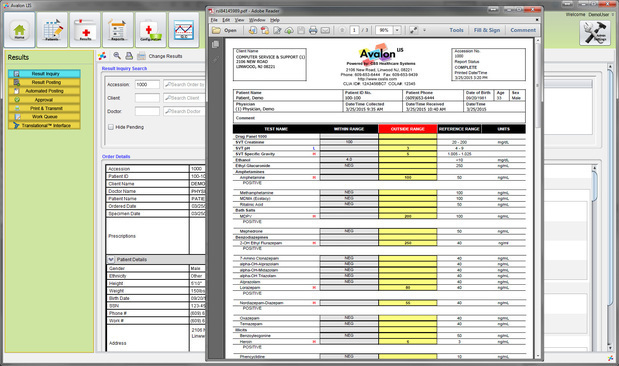Click the print preview icon beside the magnifier
619x366 pixels.
[129, 56]
